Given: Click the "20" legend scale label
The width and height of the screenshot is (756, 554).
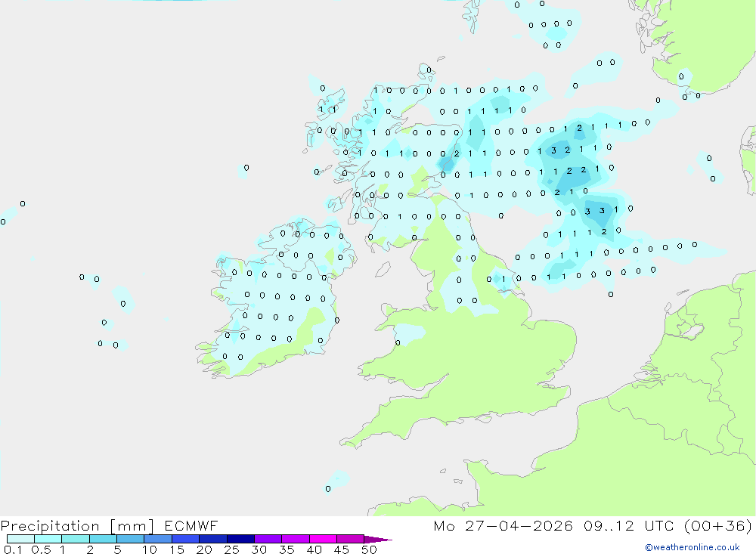Looking at the screenshot, I should [204, 549].
